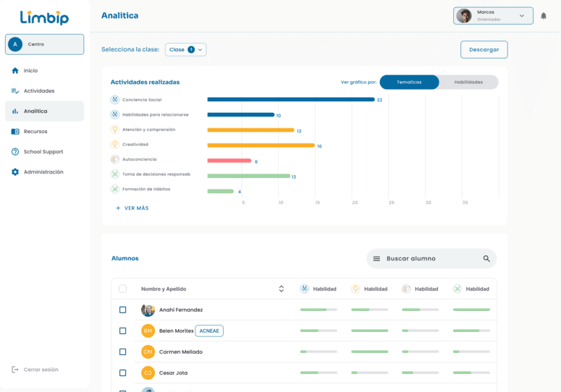Viewport: 561px width, 392px height.
Task: Click the Conciencia Social category icon
Action: pyautogui.click(x=114, y=100)
